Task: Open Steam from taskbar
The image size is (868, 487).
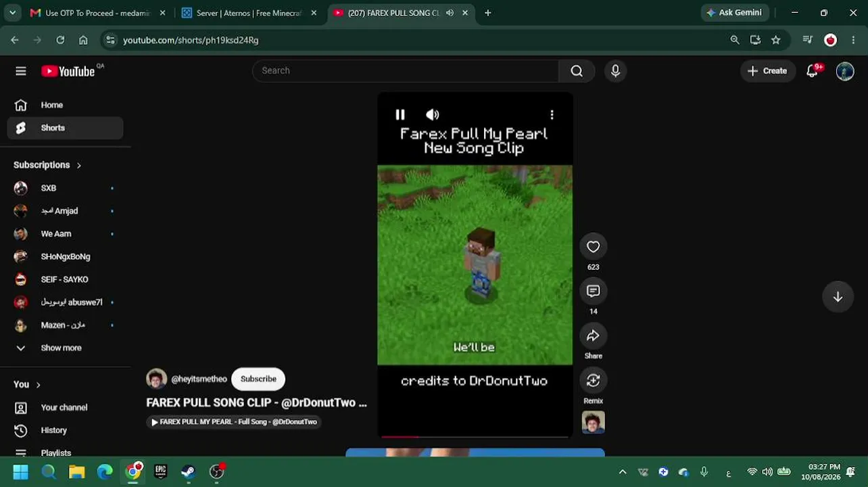Action: (189, 471)
